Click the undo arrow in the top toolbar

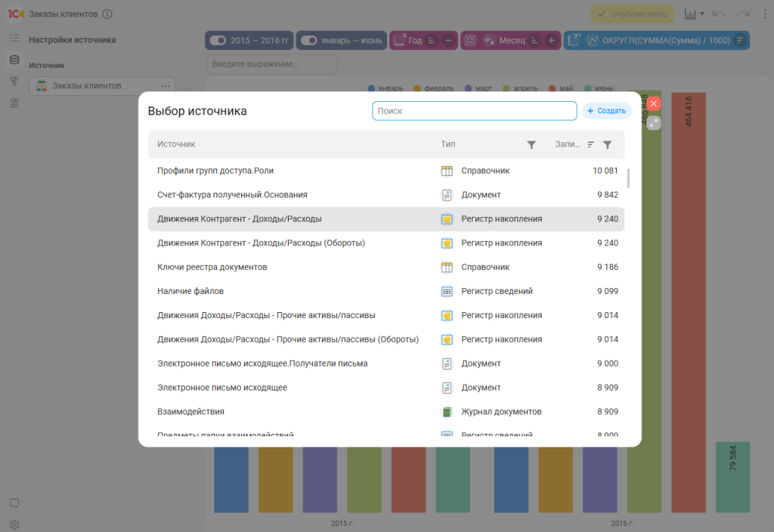click(719, 14)
